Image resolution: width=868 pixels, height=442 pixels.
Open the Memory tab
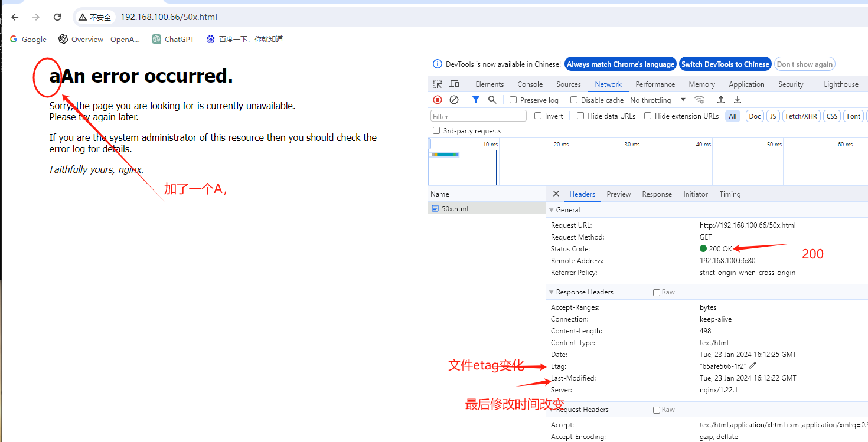click(701, 84)
